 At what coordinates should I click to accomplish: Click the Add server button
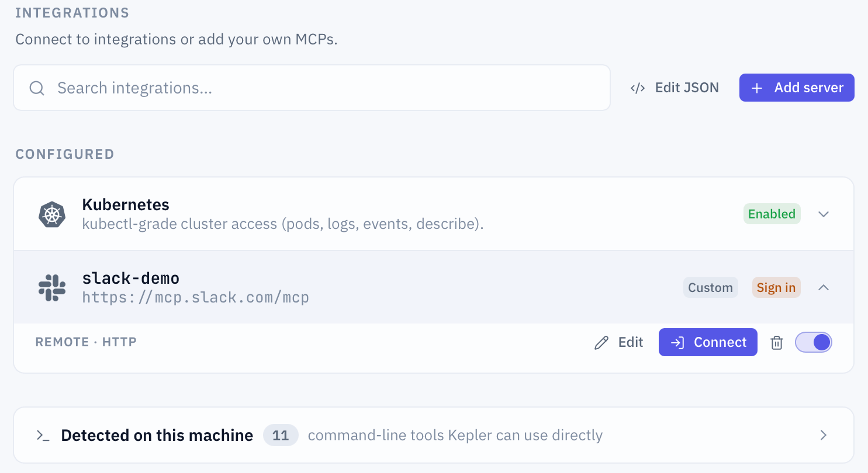tap(797, 88)
